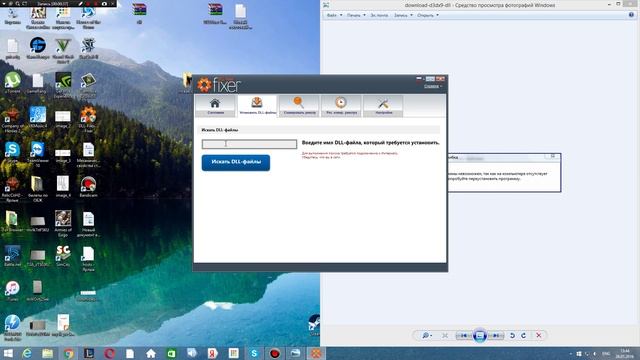Switch to the Install DLL files tab
This screenshot has height=360, width=640.
[257, 106]
